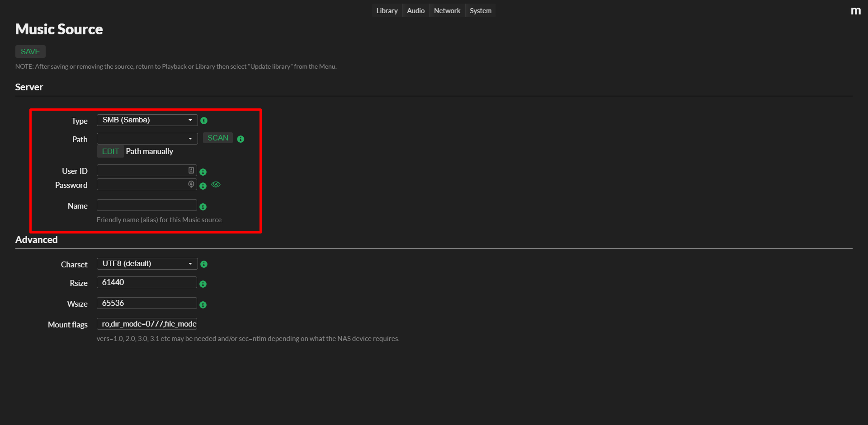Screen dimensions: 868x425
Task: Go to the System tab
Action: tap(481, 11)
